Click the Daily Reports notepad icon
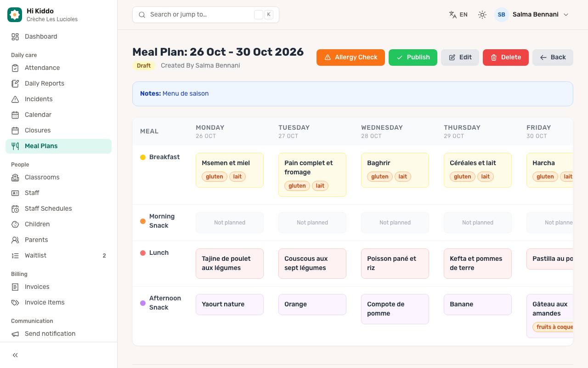The image size is (588, 368). pyautogui.click(x=15, y=84)
